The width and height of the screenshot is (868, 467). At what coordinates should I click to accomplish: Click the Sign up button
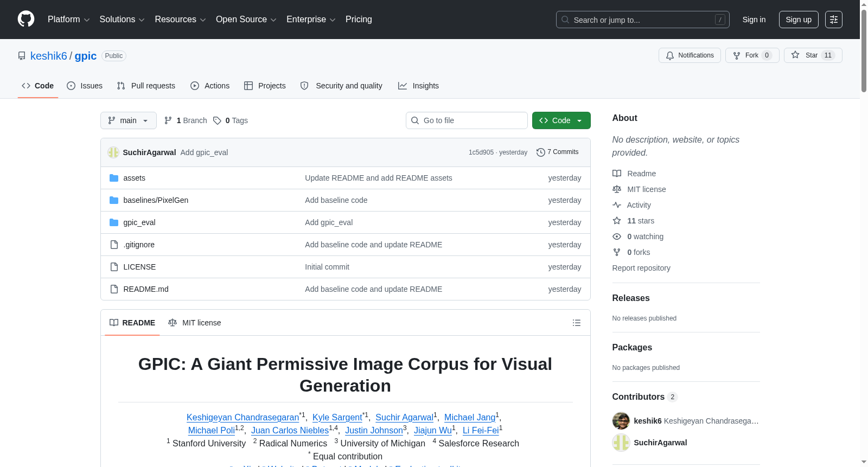[799, 20]
